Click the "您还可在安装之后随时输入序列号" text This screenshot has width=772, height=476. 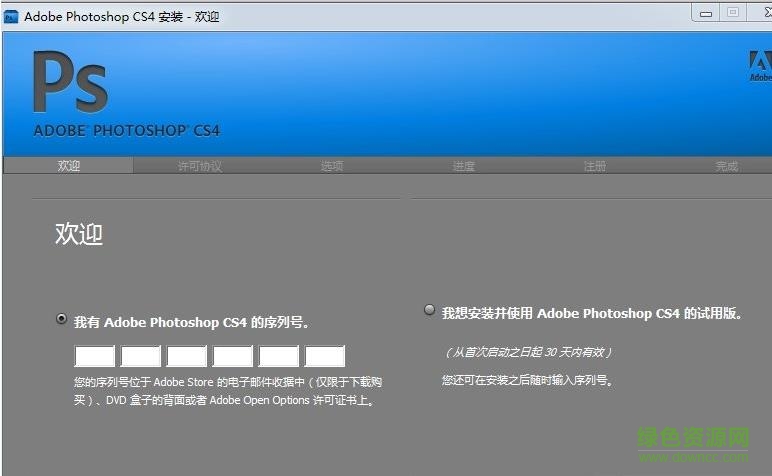pos(527,380)
